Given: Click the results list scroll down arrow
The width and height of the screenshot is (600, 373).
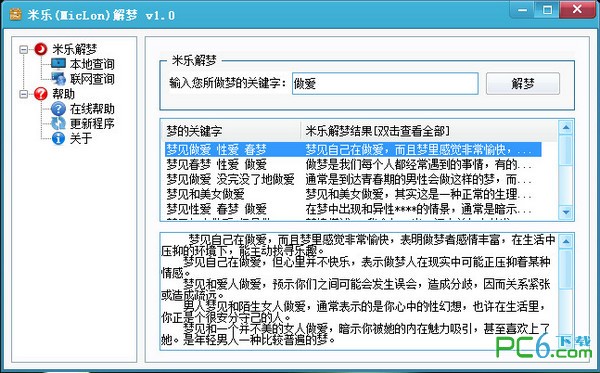Looking at the screenshot, I should (566, 212).
